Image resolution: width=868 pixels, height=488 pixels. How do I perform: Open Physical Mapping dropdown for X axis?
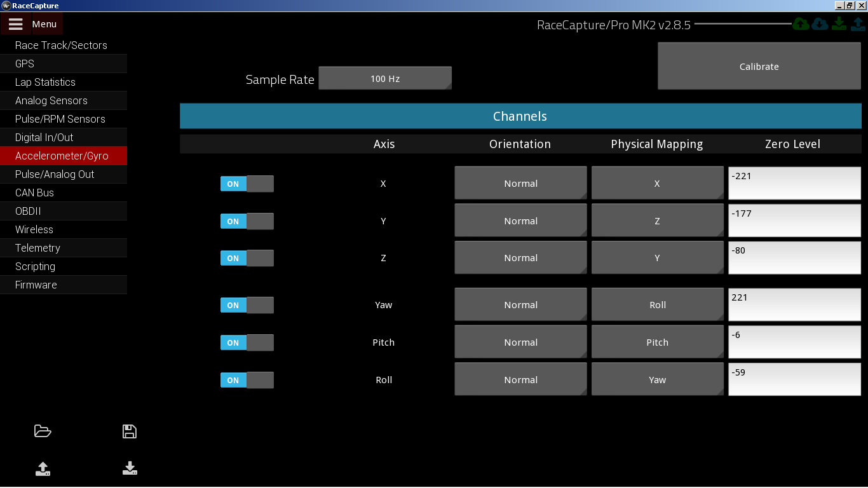pos(658,183)
